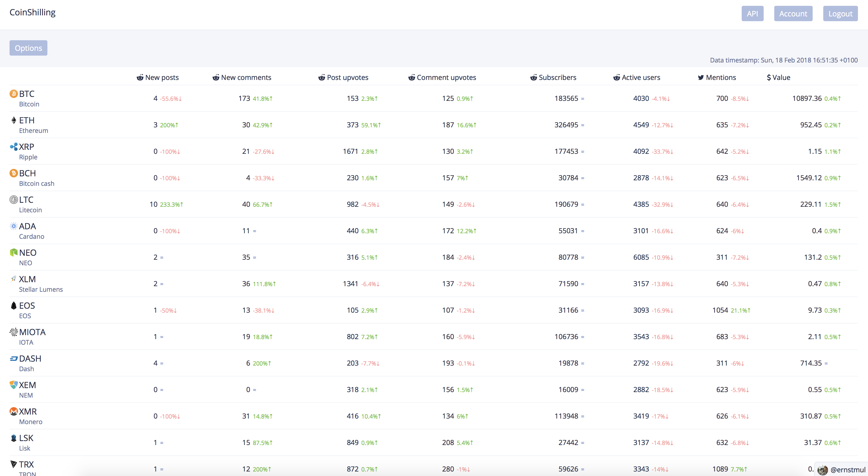Open the XRP ticker name
Viewport: 868px width, 476px height.
pyautogui.click(x=26, y=147)
